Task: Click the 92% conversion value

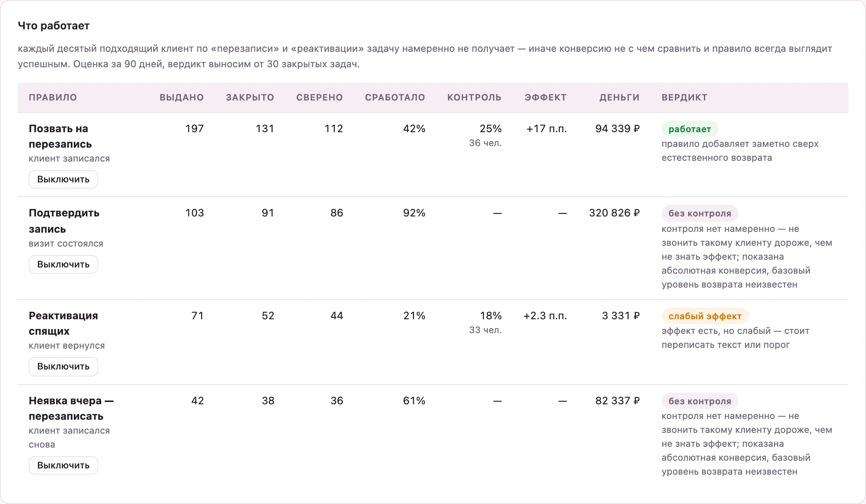Action: click(414, 213)
